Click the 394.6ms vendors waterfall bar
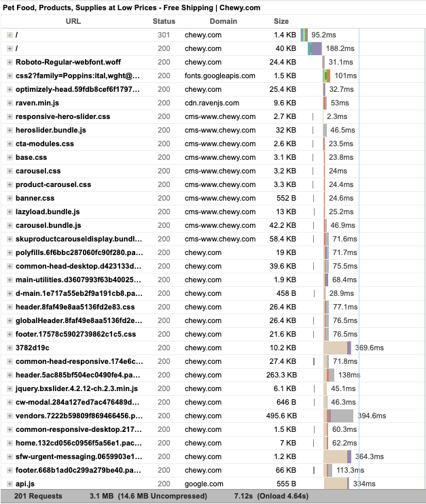The image size is (426, 504). coord(340,416)
